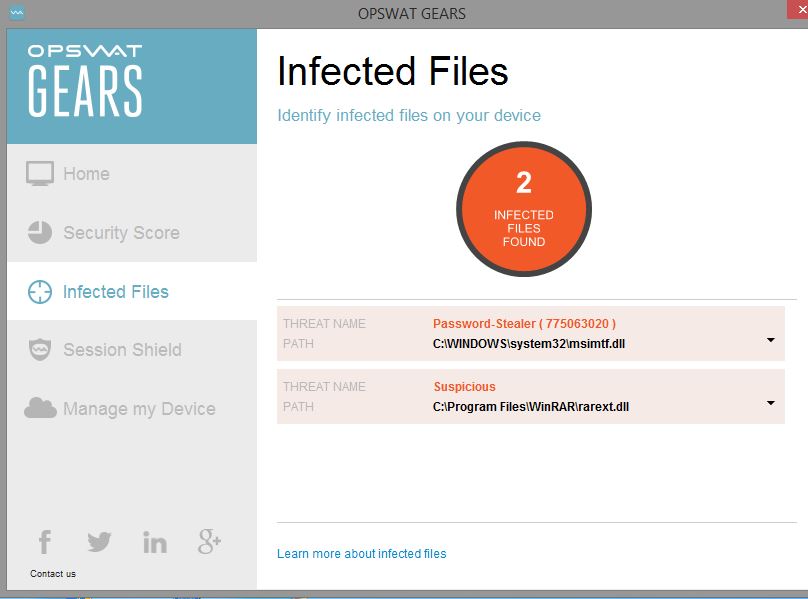Viewport: 808px width, 599px height.
Task: Click the Identify infected files on your device subtitle
Action: pyautogui.click(x=409, y=115)
